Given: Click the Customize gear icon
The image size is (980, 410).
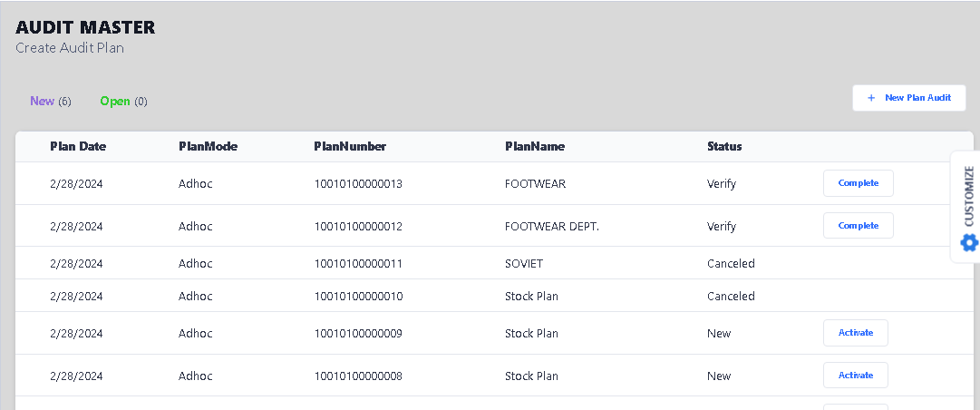Looking at the screenshot, I should coord(969,242).
